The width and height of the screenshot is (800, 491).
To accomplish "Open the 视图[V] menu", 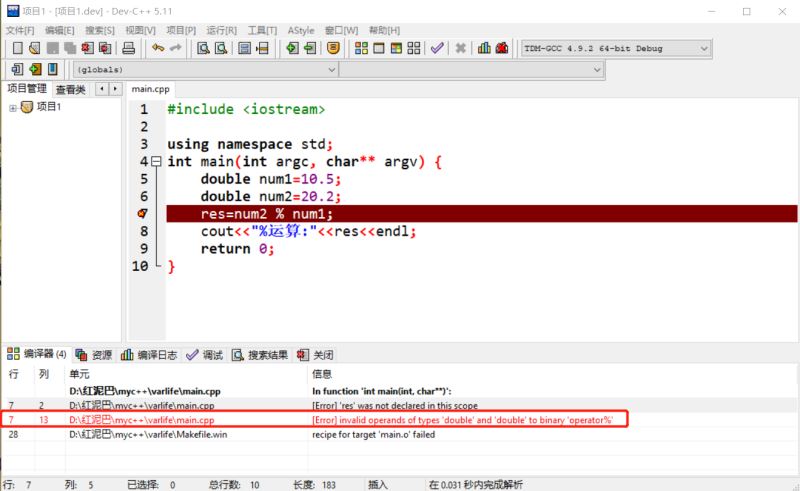I will point(140,31).
